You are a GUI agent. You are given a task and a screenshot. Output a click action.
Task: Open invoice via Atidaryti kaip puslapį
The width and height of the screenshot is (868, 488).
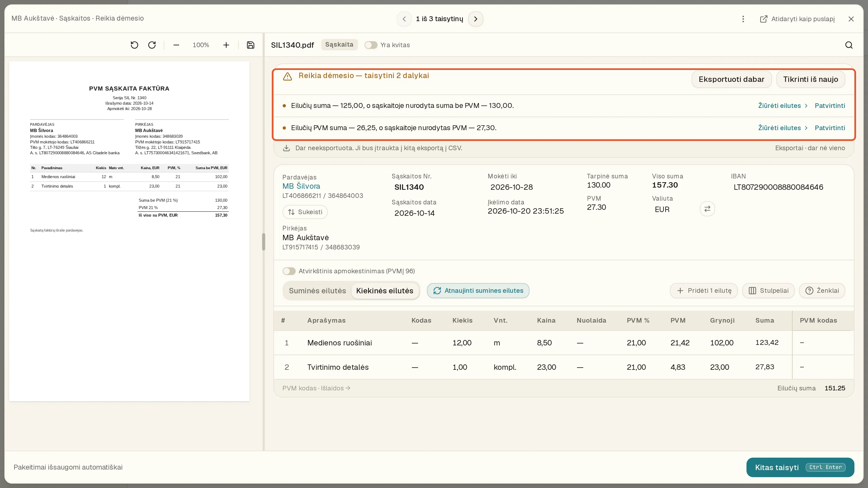pyautogui.click(x=797, y=19)
